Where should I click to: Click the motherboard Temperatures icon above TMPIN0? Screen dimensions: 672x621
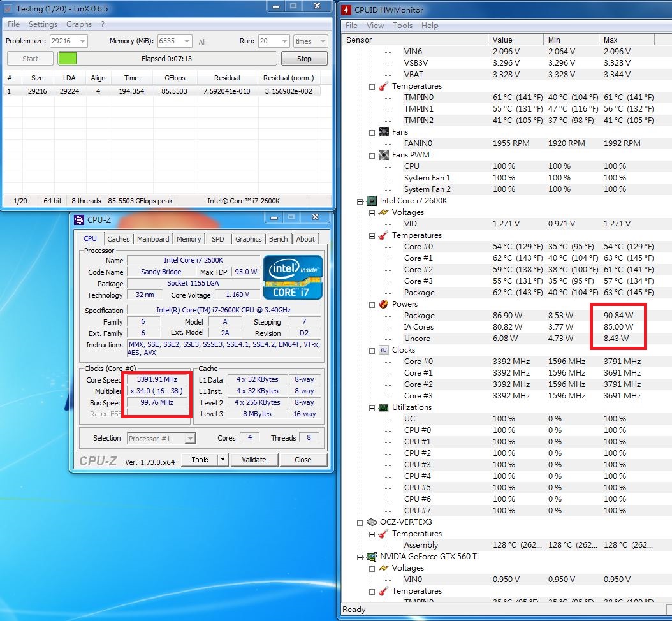click(384, 86)
